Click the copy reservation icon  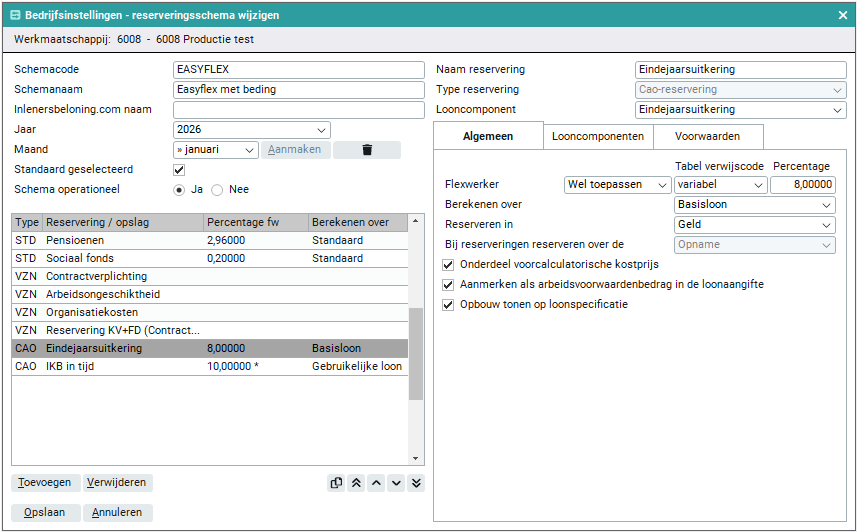pyautogui.click(x=336, y=483)
